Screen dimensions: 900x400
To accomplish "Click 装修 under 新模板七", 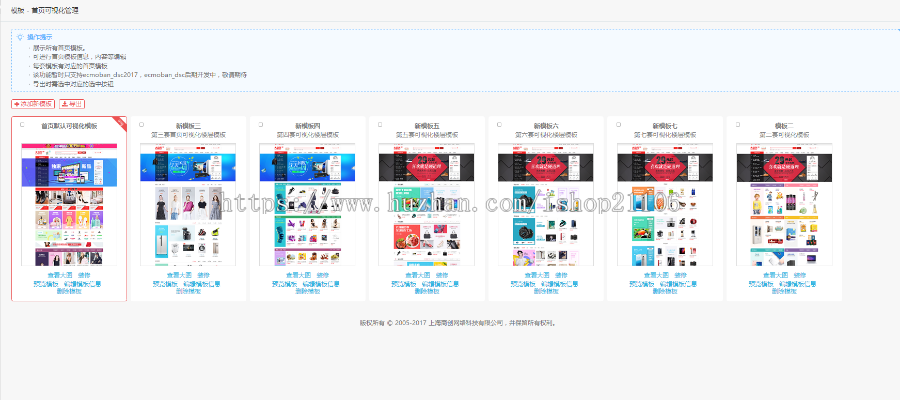I will click(x=680, y=275).
